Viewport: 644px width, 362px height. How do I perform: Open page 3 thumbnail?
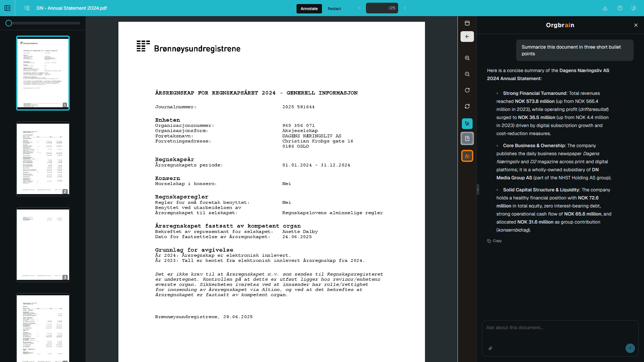[43, 245]
